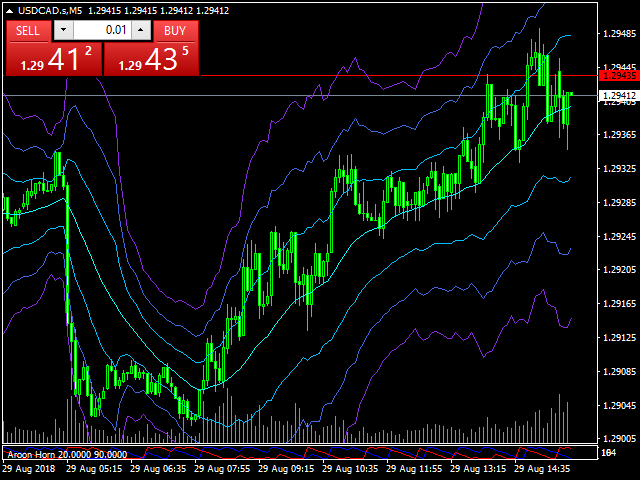Click the Aroon Horn 20.0000 90.0000 indicator label
640x480 pixels.
point(67,454)
